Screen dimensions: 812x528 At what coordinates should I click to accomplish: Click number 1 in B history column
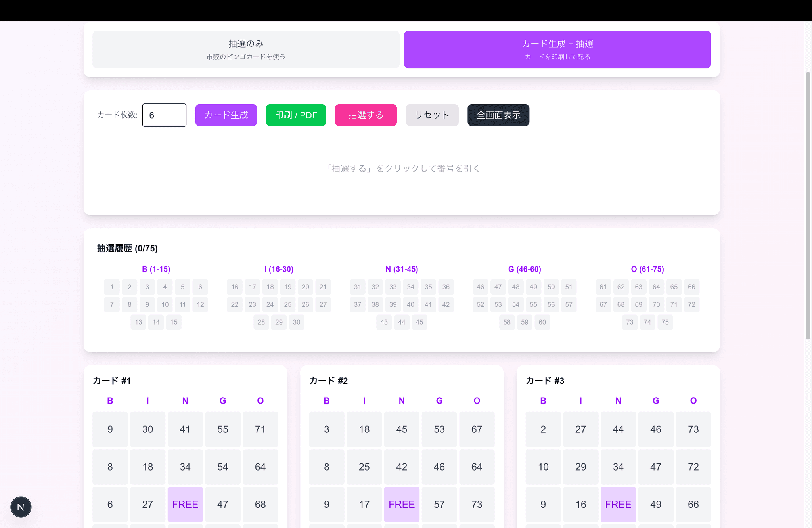tap(112, 287)
